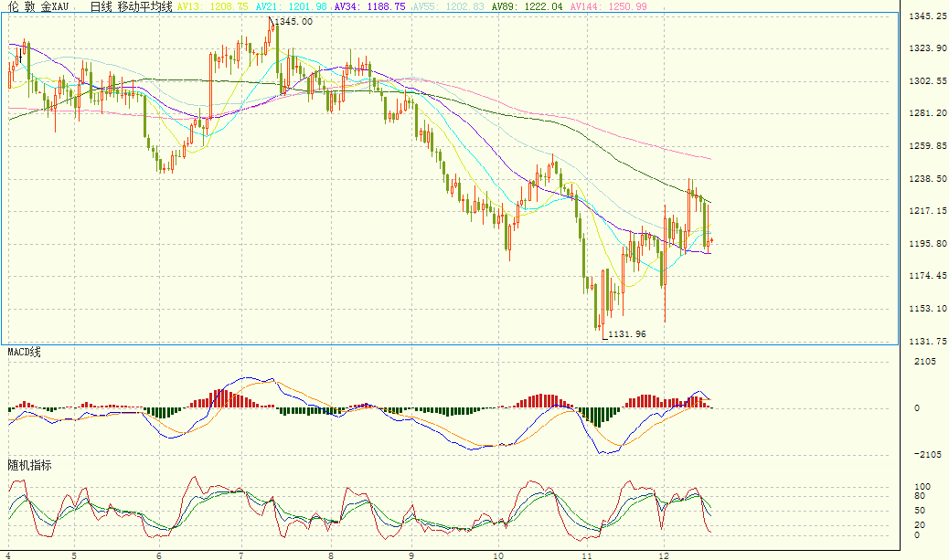The height and width of the screenshot is (560, 949).
Task: Select the AV89 value 1222.04 in header
Action: pyautogui.click(x=543, y=6)
